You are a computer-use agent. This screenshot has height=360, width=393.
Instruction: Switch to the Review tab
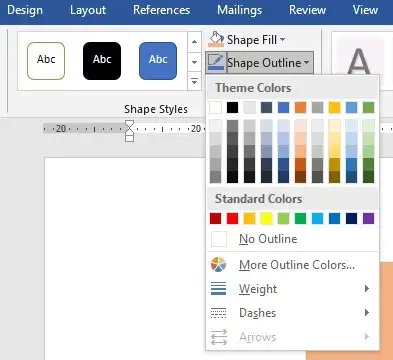(307, 10)
